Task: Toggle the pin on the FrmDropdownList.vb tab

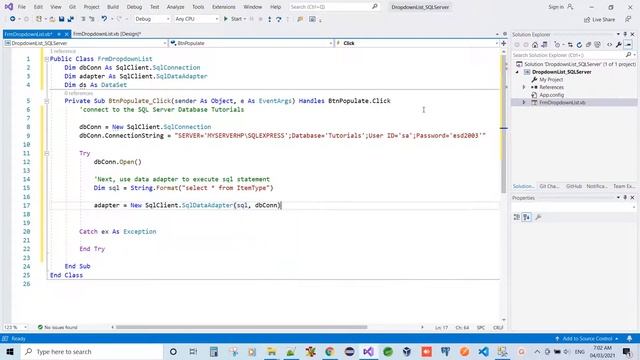Action: pyautogui.click(x=59, y=34)
